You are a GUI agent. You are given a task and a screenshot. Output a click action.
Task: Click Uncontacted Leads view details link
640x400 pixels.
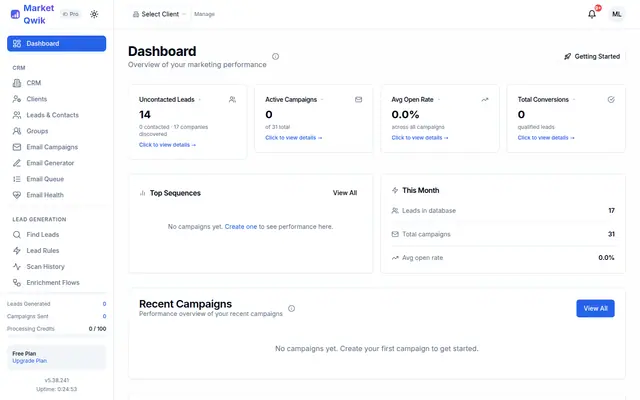coord(167,145)
